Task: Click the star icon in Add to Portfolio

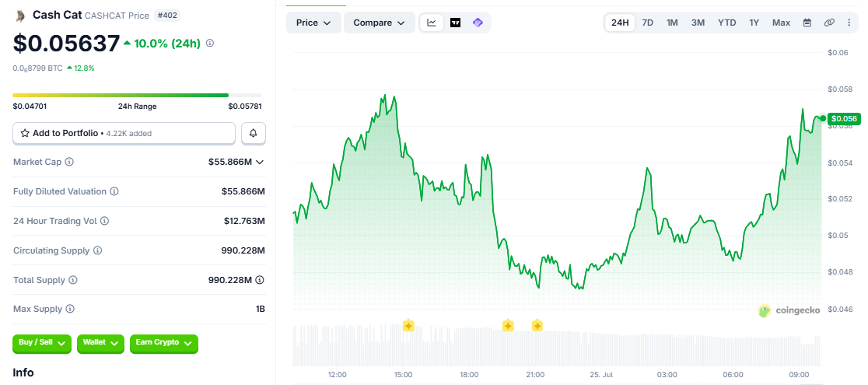Action: [x=25, y=133]
